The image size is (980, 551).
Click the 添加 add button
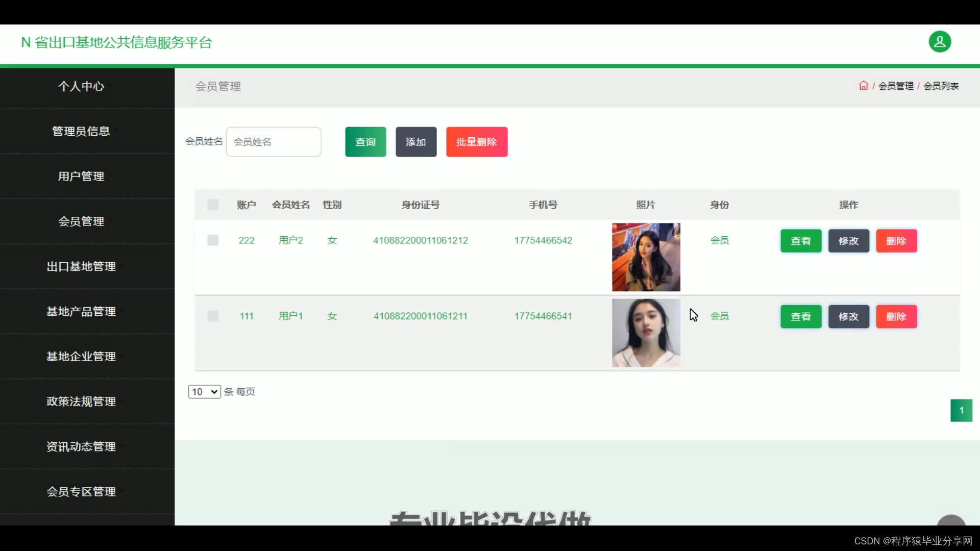tap(415, 142)
